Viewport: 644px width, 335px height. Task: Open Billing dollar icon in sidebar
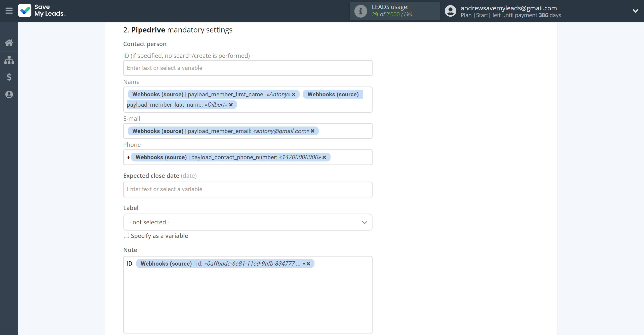pos(9,77)
